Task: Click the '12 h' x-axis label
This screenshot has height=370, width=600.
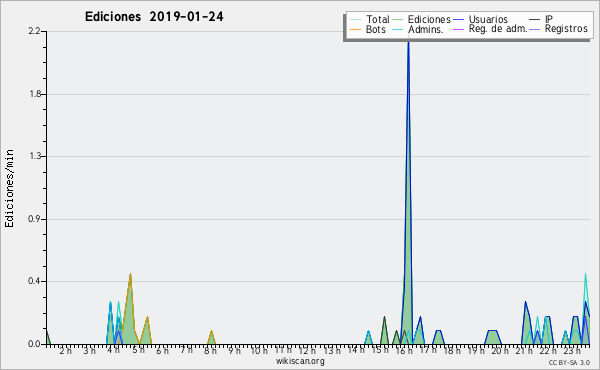Action: point(307,351)
